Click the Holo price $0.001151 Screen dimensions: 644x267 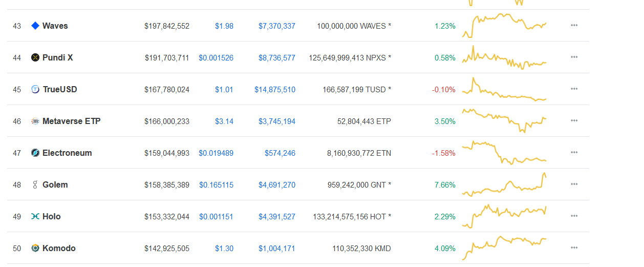click(216, 216)
